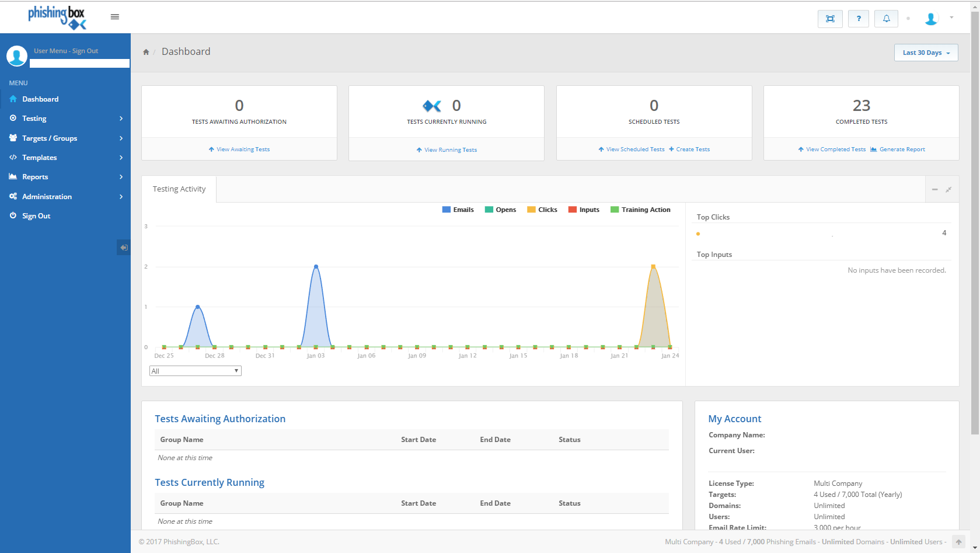Toggle the Emails series in chart legend

click(458, 210)
